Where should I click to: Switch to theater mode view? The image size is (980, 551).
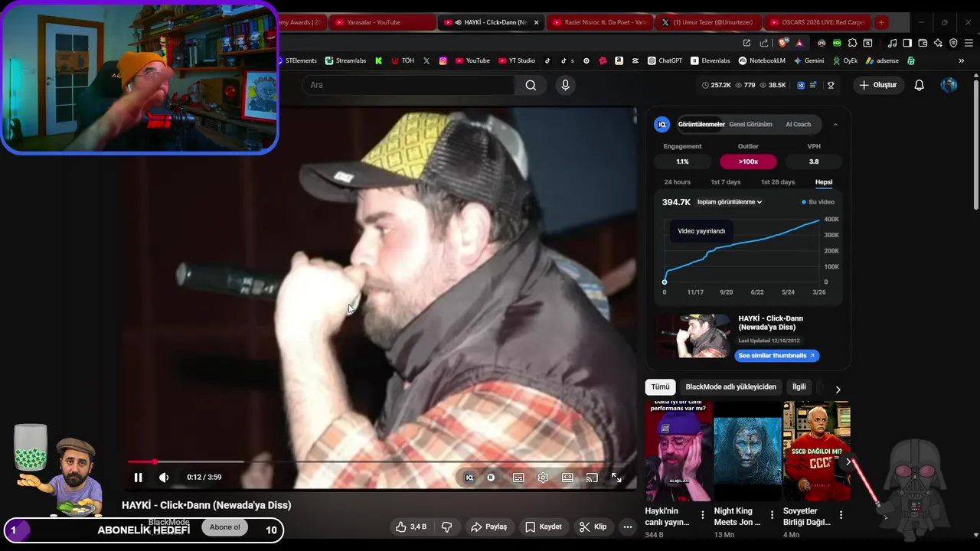pyautogui.click(x=567, y=478)
